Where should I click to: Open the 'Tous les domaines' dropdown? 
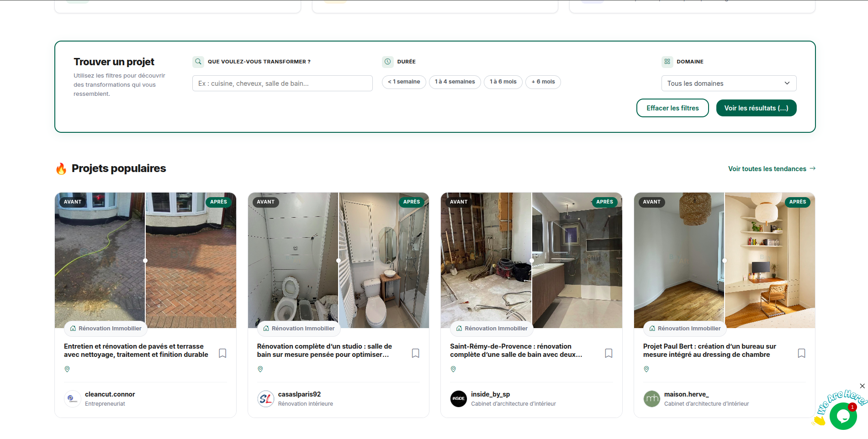point(729,84)
